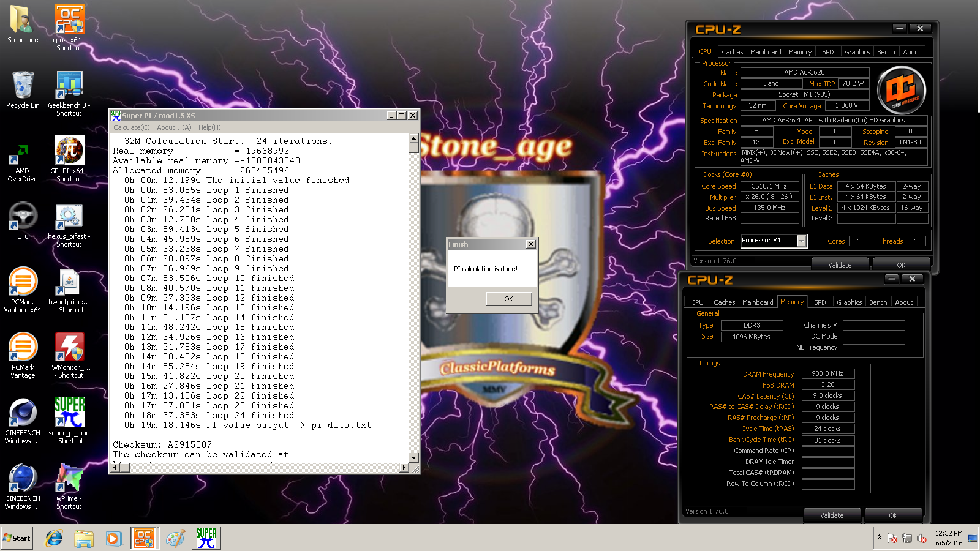Select the Graphics tab in the lower CPU-Z window

click(x=849, y=302)
